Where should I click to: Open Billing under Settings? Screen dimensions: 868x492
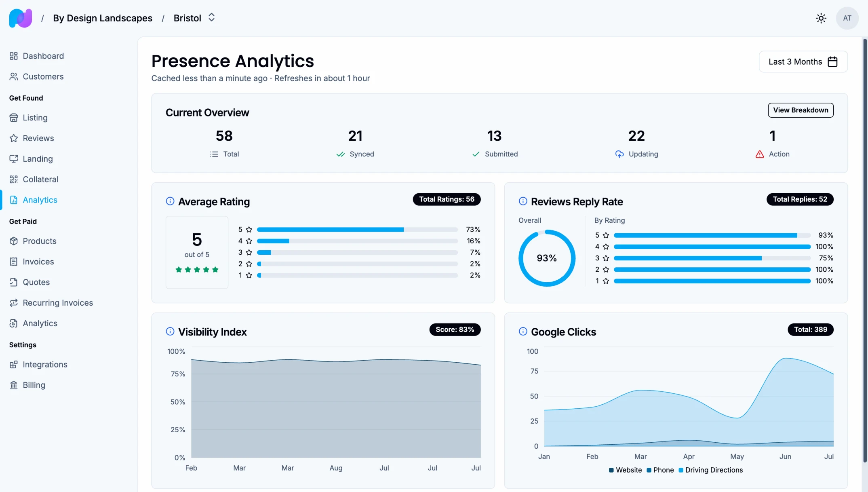point(34,385)
